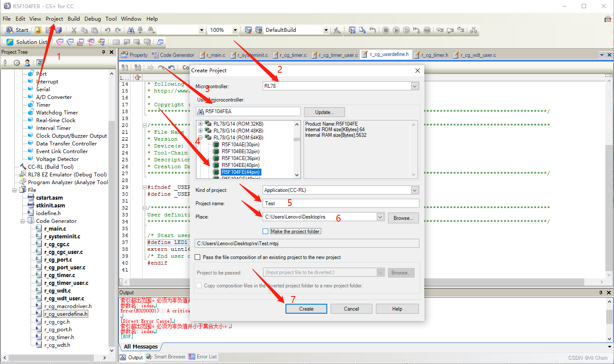
Task: Click the Download to debug tool icon
Action: coord(363,30)
